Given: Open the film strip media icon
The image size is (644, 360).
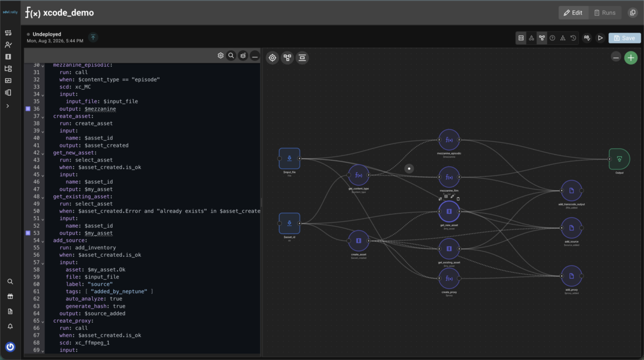Looking at the screenshot, I should pos(8,57).
